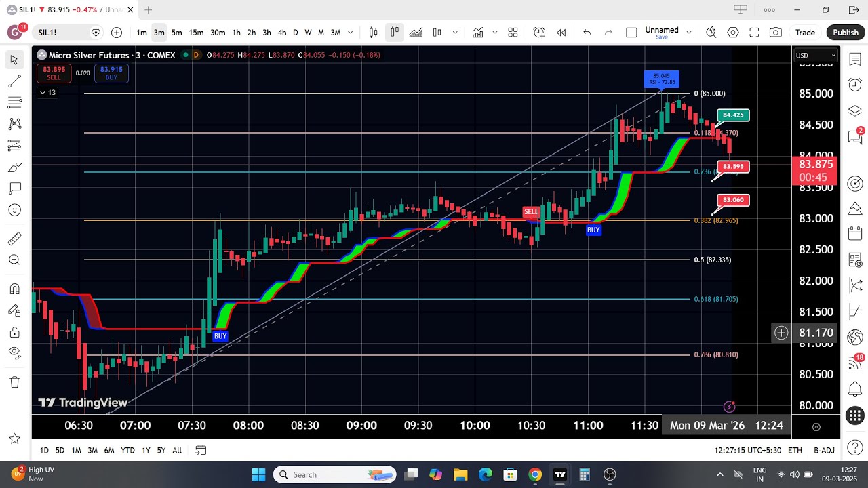Switch to the 1h timeframe
Image resolution: width=868 pixels, height=488 pixels.
click(236, 33)
